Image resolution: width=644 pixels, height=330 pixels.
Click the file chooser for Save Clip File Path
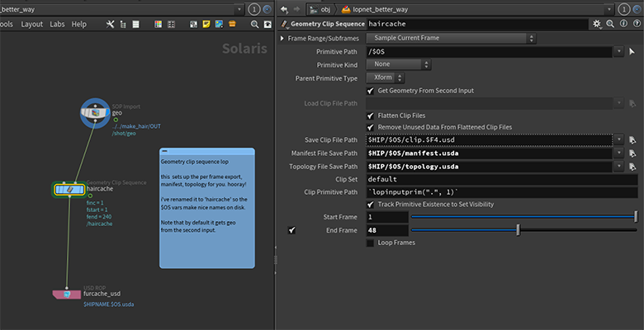[632, 140]
